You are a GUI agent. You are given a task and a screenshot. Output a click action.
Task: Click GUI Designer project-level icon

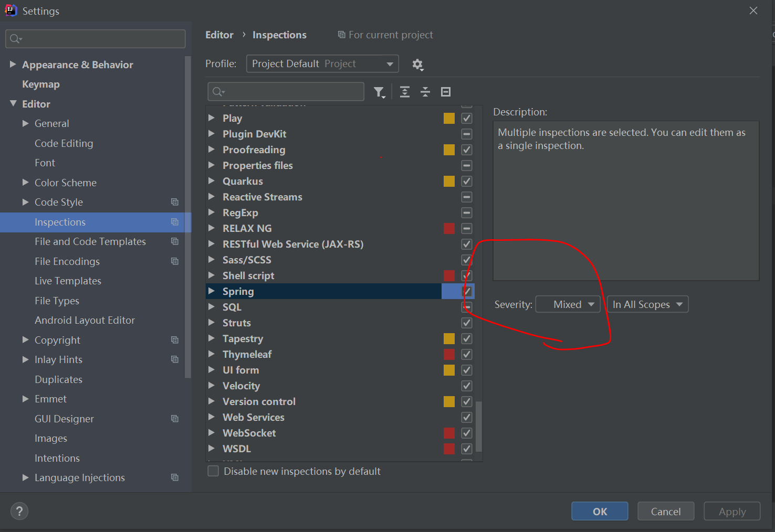175,419
